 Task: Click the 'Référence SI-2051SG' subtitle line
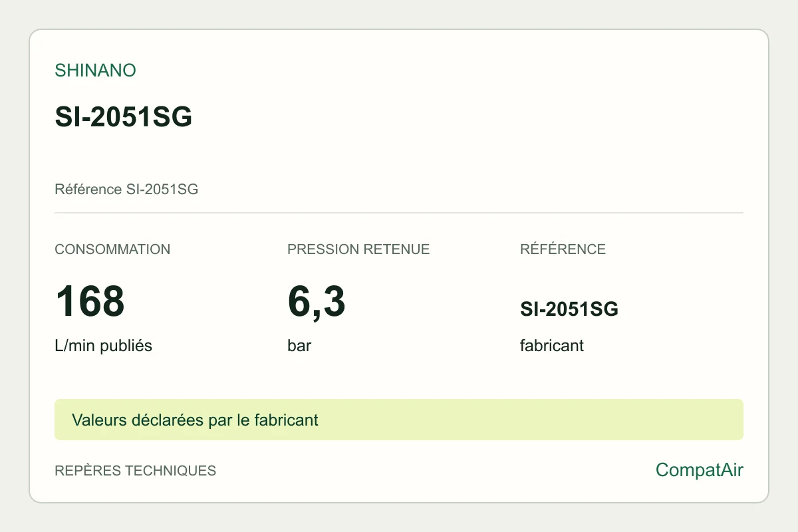tap(126, 190)
